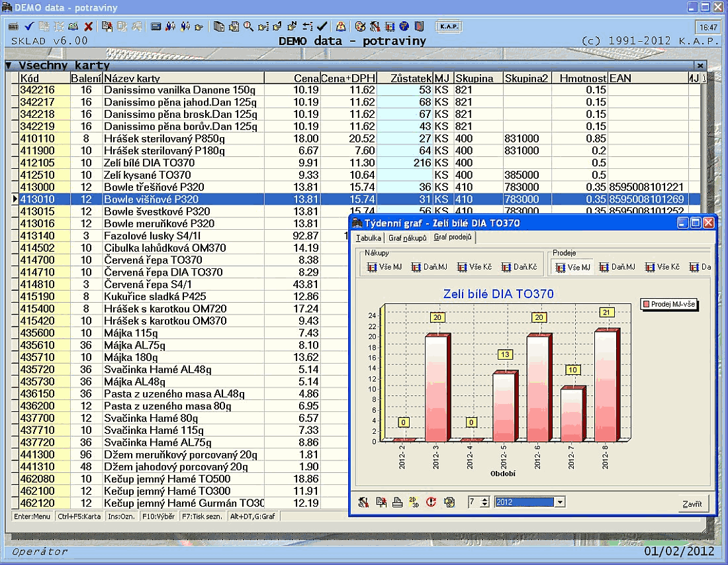Viewport: 728px width, 565px height.
Task: Switch to the Tabulka tab
Action: [x=368, y=238]
